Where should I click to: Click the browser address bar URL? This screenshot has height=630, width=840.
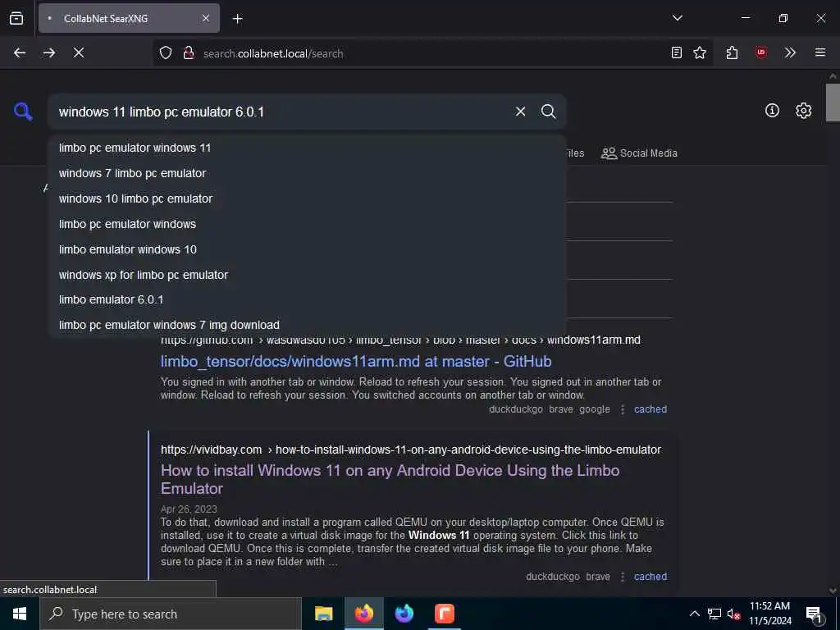(x=273, y=53)
